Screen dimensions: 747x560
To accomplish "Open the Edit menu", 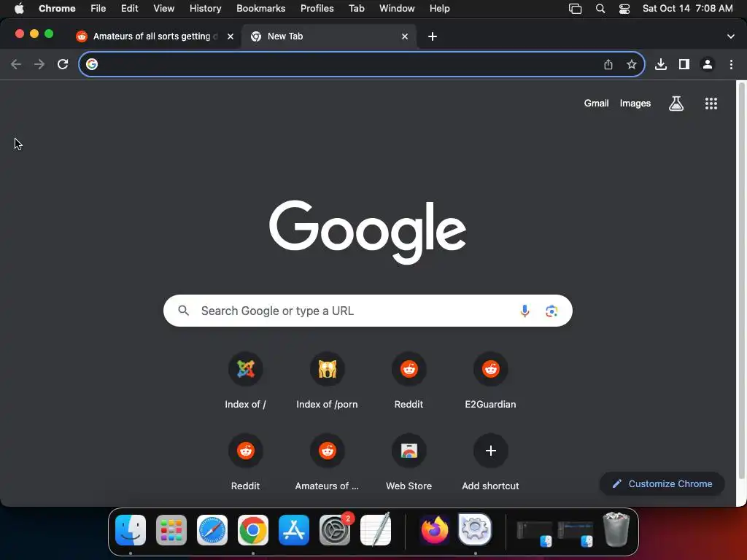I will [129, 9].
